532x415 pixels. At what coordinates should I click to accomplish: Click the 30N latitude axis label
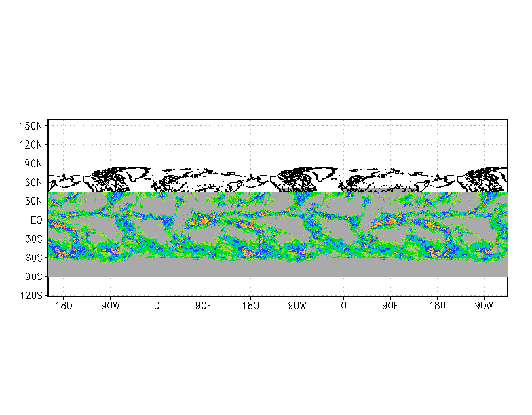pyautogui.click(x=33, y=201)
